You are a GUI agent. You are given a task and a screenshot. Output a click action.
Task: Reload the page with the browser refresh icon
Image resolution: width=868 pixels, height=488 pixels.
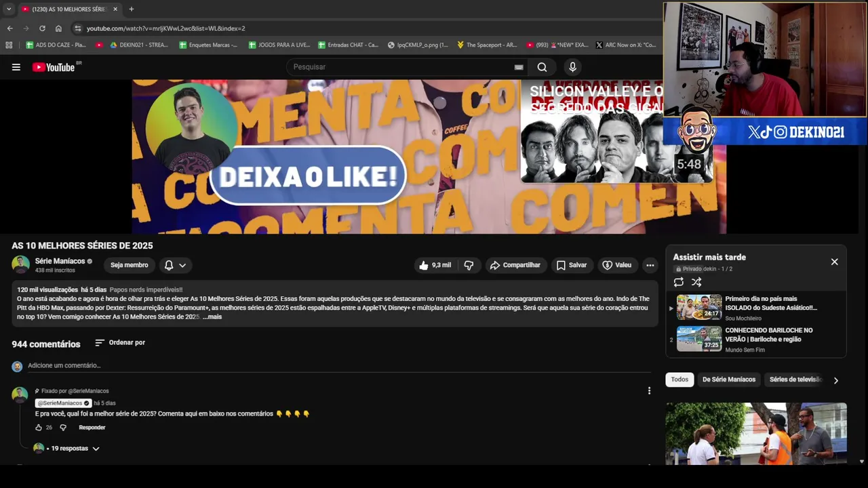(42, 28)
